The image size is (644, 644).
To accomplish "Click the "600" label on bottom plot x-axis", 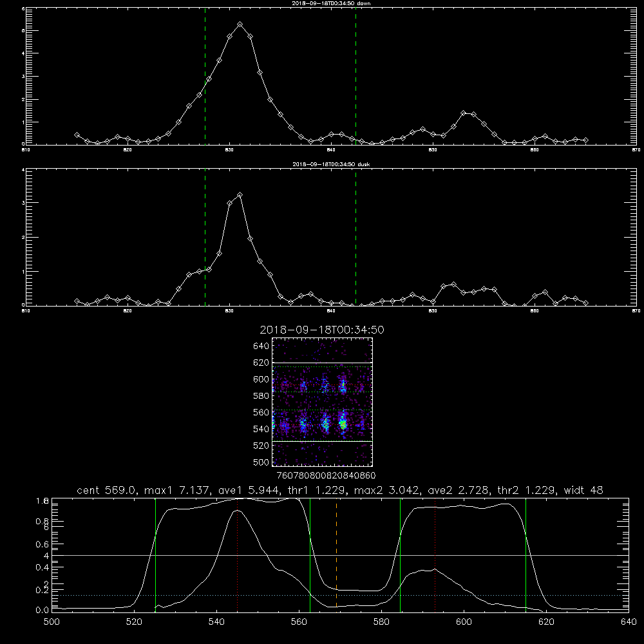I will coord(464,622).
